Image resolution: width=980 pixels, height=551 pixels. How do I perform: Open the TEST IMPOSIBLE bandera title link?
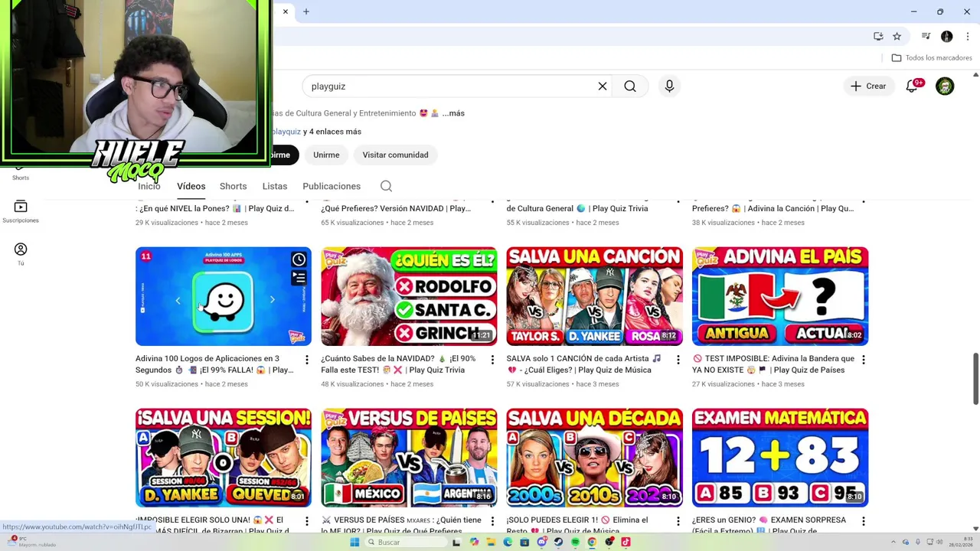click(773, 364)
